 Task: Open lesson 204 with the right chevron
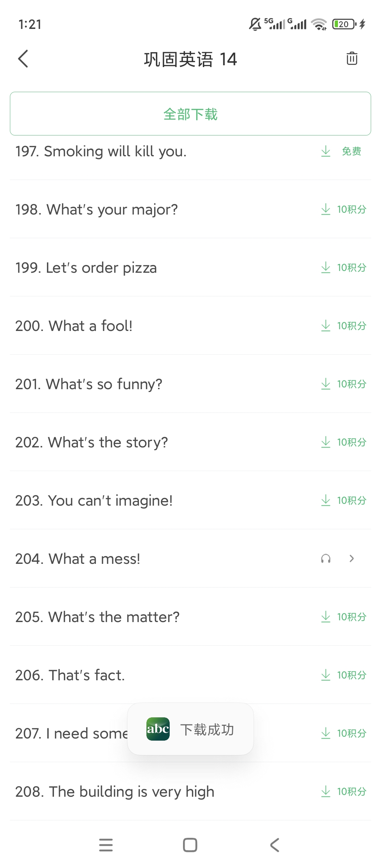pyautogui.click(x=351, y=559)
